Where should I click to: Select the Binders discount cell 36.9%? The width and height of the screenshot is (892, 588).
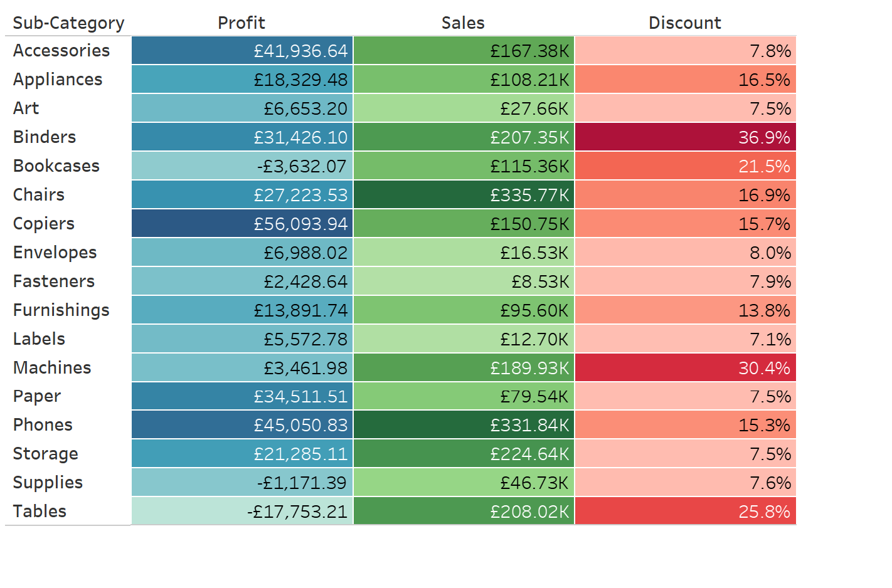point(685,137)
